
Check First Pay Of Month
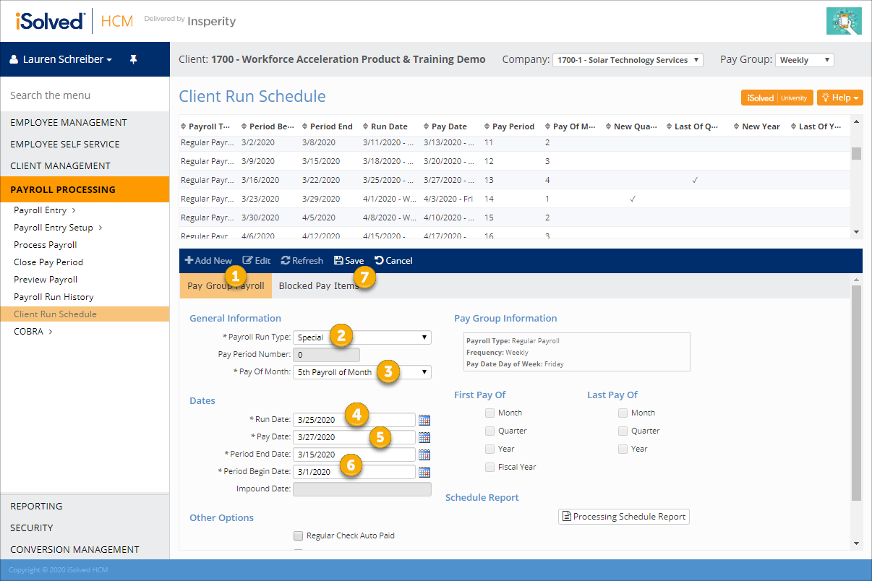click(490, 413)
